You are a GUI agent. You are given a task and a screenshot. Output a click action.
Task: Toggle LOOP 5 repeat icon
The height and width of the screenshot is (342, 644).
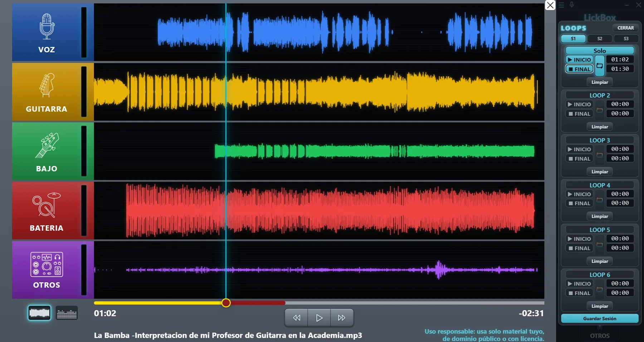point(600,244)
